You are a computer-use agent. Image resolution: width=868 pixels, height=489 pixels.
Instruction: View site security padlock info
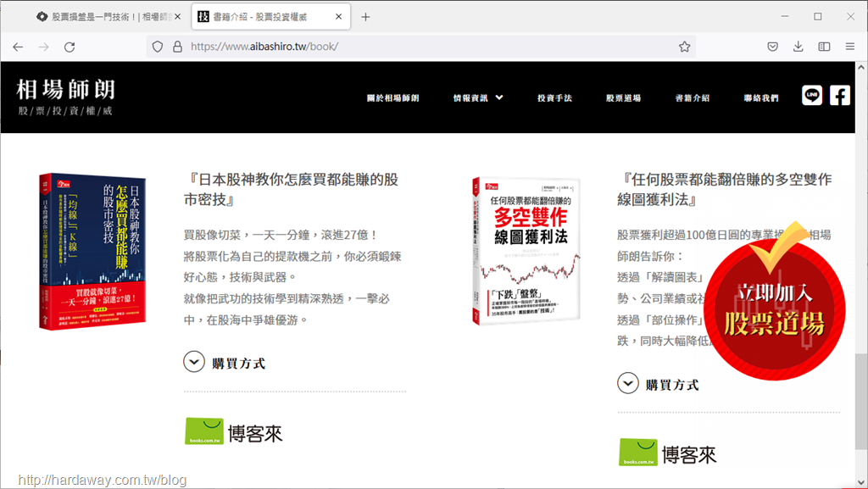pyautogui.click(x=177, y=47)
